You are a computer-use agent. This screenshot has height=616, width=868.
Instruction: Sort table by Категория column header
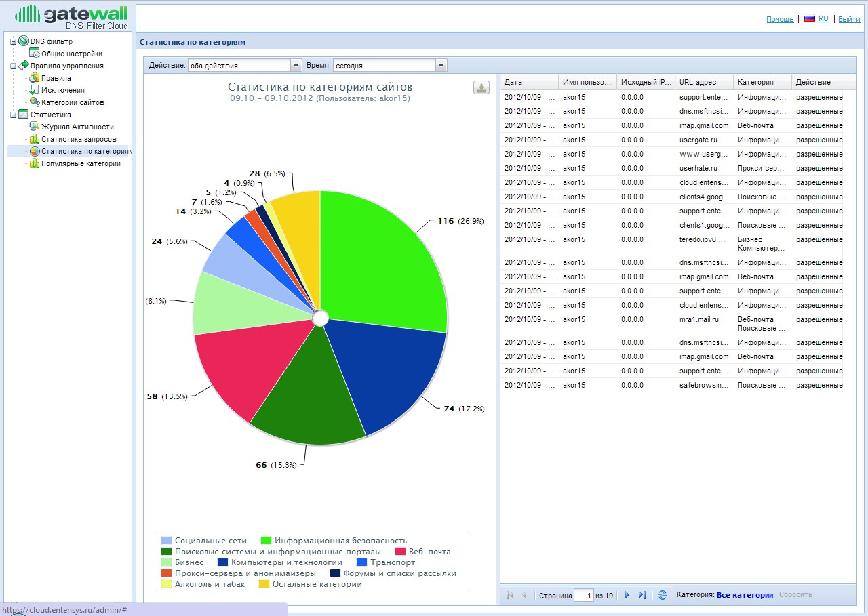click(762, 82)
